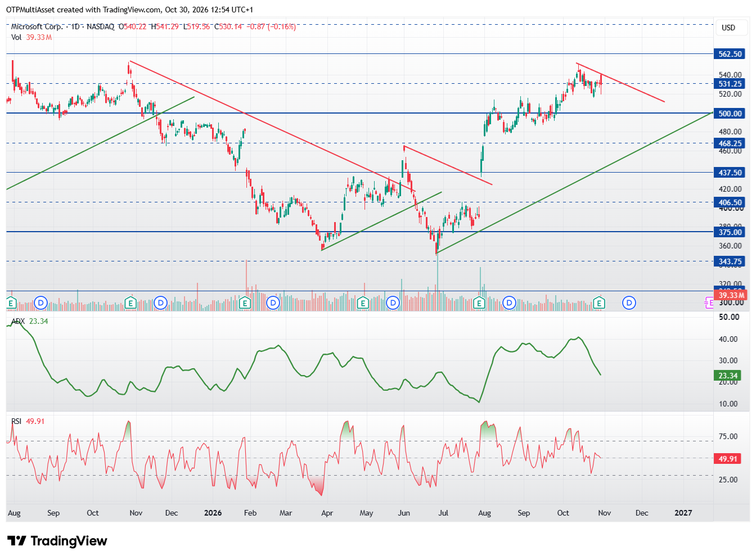
Task: Click the Jun label on time axis
Action: click(x=403, y=513)
